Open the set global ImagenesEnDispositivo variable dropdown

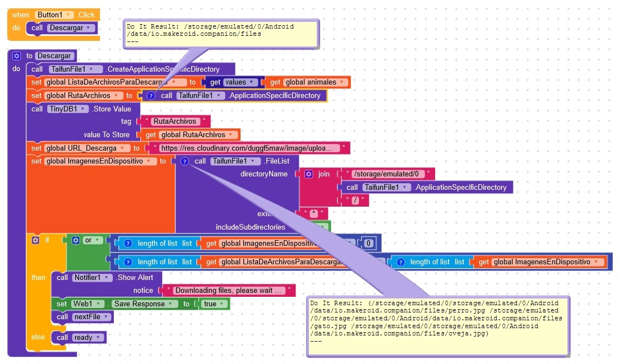(x=100, y=161)
